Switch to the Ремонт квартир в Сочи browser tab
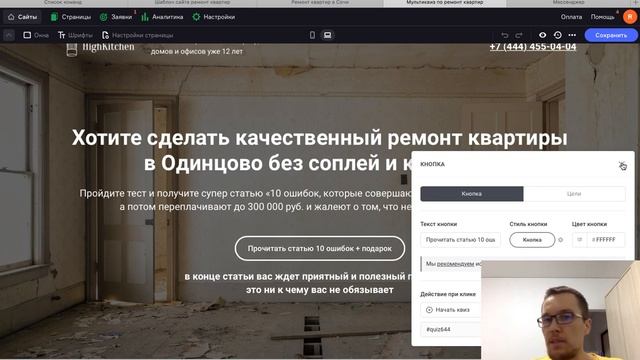Viewport: 640px width, 360px height. pos(320,2)
